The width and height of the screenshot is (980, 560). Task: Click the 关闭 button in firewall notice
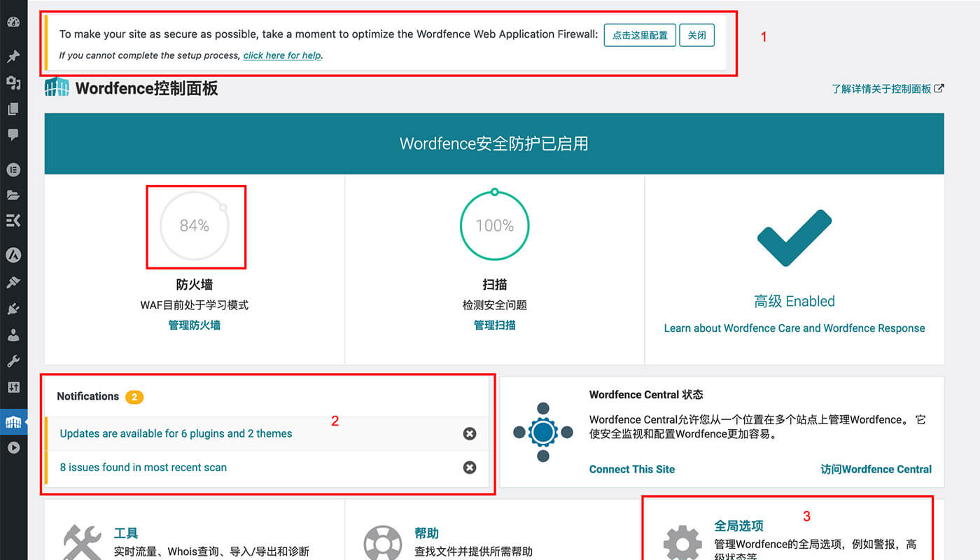coord(697,35)
